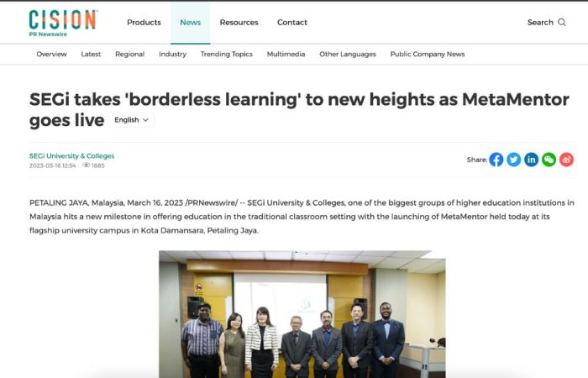Viewport: 588px width, 378px height.
Task: View Trending Topics section
Action: (227, 55)
